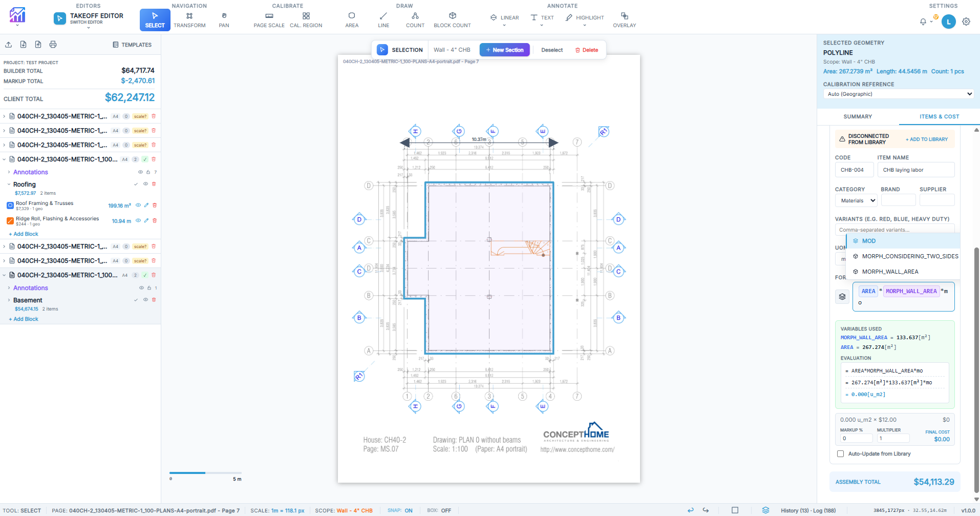Expand the Basement block
980x516 pixels.
tap(9, 300)
